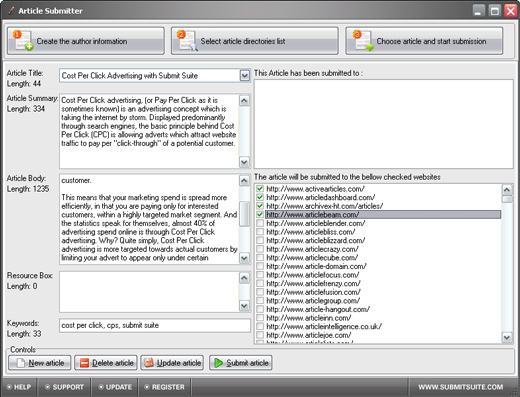Uncheck archivex-ht.com/articles checkbox
Screen dimensions: 520x397
tap(260, 206)
